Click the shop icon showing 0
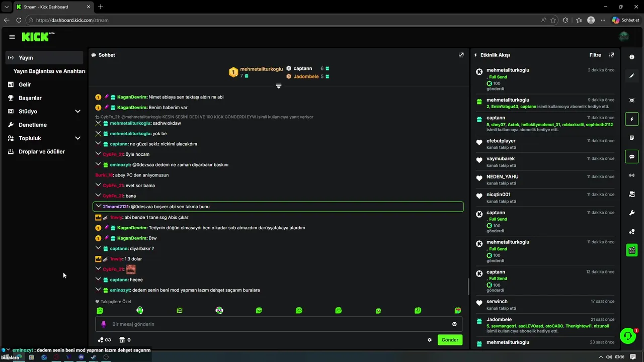This screenshot has height=362, width=644. click(125, 340)
